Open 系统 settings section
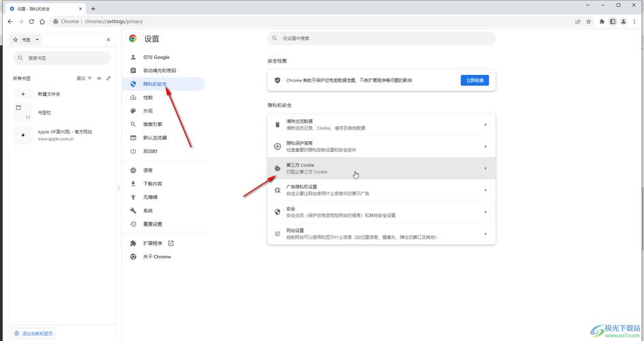Screen dimensions: 644x341 [164, 210]
